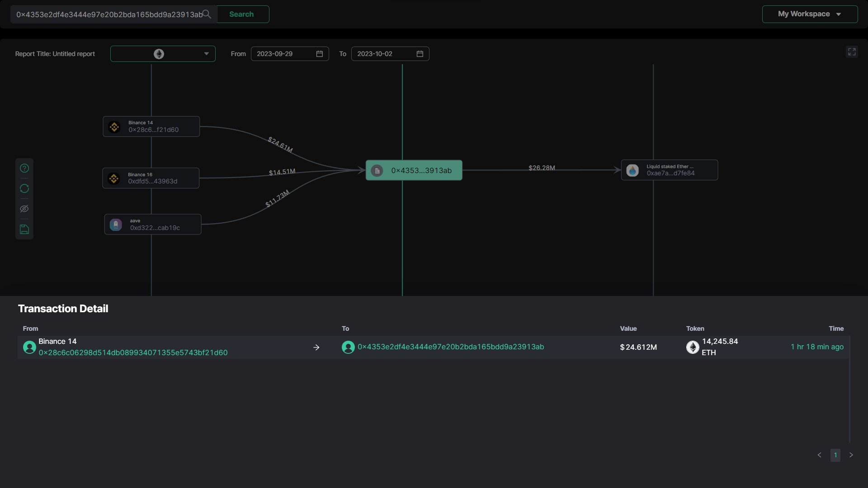Image resolution: width=868 pixels, height=488 pixels.
Task: Select the aave node in graph
Action: point(153,224)
